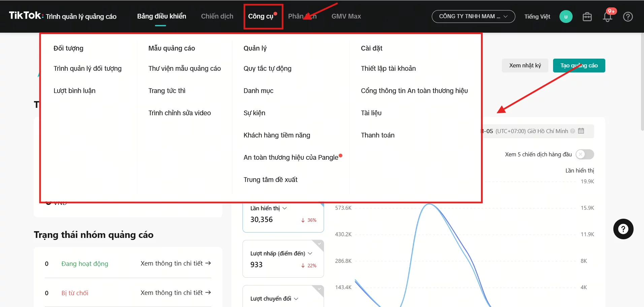
Task: Open the help question mark icon in header
Action: (628, 17)
